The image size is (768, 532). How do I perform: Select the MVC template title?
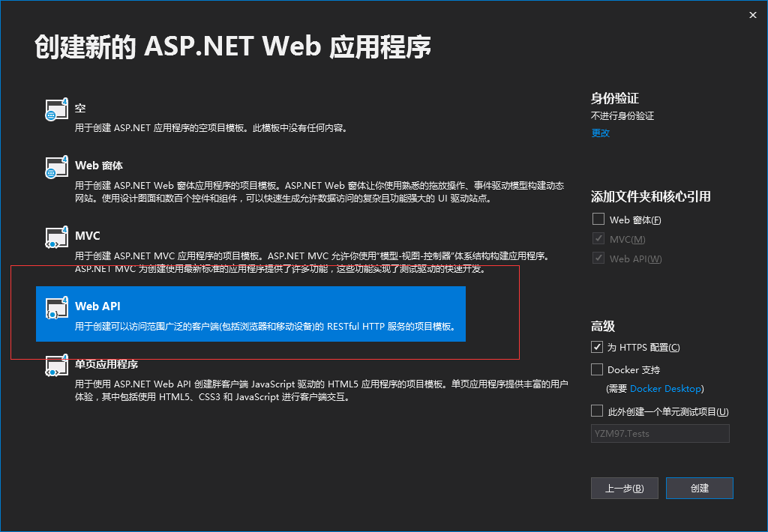coord(88,235)
